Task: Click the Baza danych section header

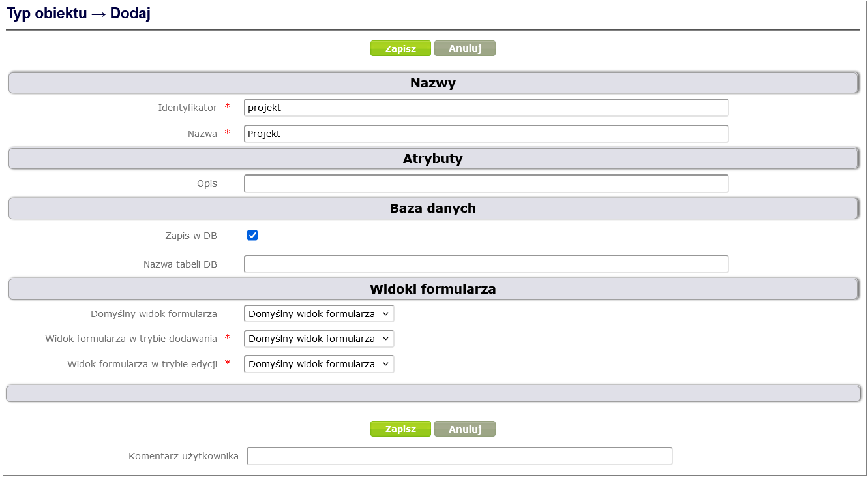Action: (x=432, y=209)
